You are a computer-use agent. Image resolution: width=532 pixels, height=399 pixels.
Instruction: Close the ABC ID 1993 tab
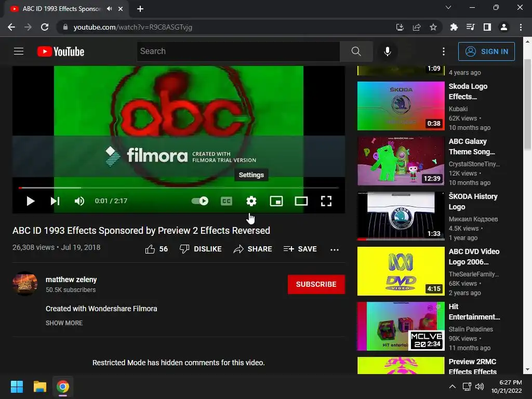click(121, 9)
